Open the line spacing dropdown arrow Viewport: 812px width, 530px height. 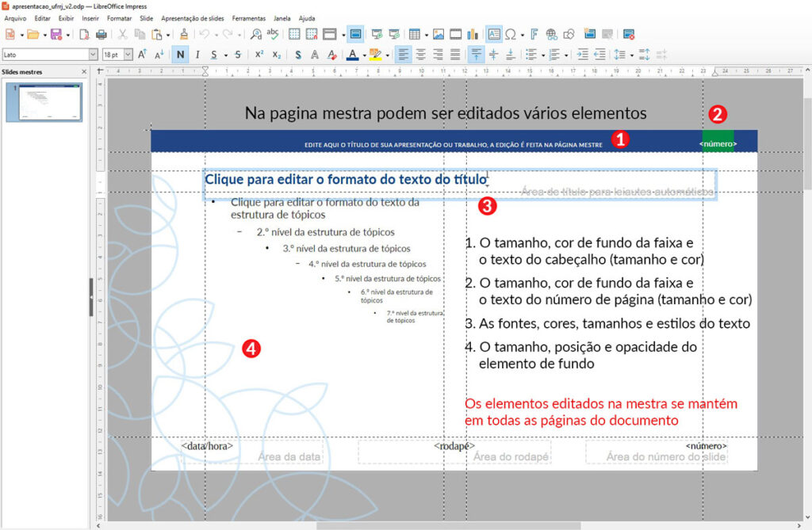[x=630, y=55]
